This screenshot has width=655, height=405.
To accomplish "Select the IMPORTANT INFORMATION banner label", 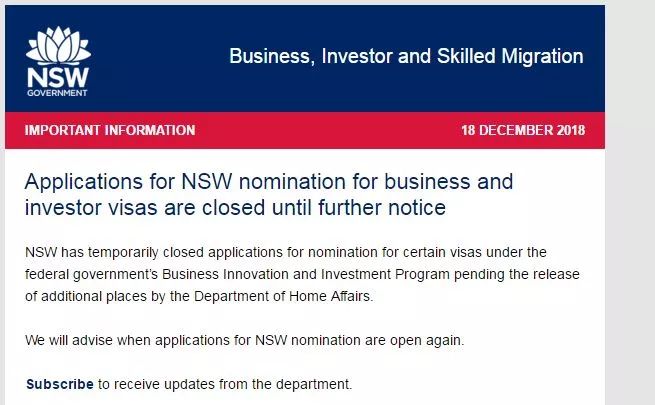I will pos(110,131).
